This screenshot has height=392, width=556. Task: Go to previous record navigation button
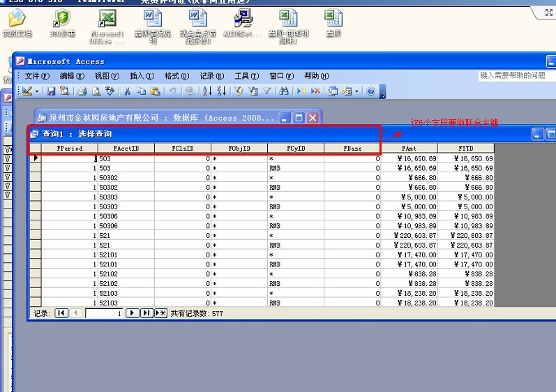pos(75,313)
